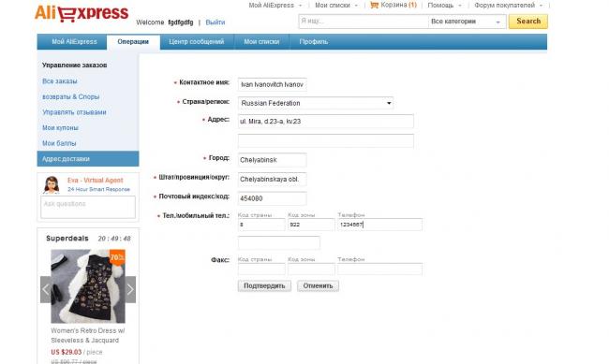Select Адрес доставки sidebar item
The image size is (609, 364).
[x=88, y=159]
